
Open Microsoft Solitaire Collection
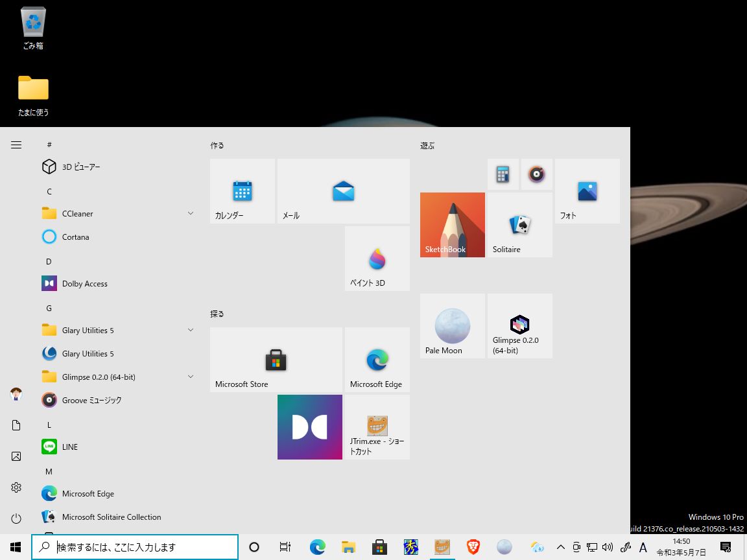(x=119, y=517)
